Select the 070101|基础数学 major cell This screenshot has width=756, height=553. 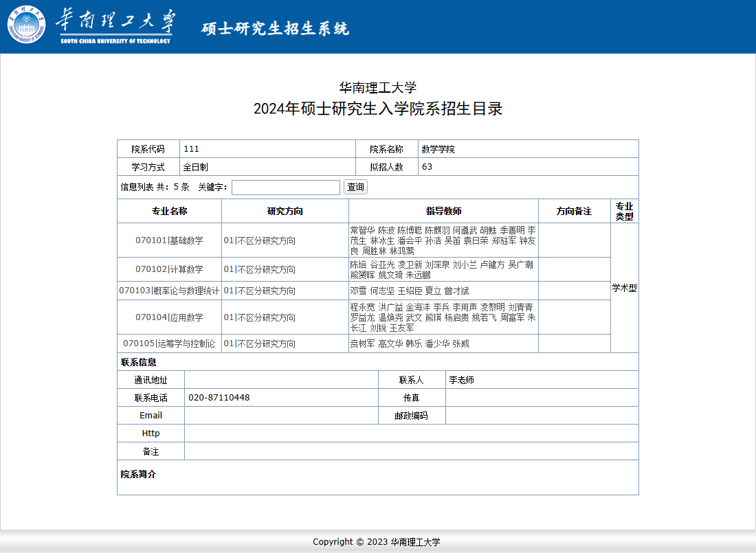click(169, 240)
